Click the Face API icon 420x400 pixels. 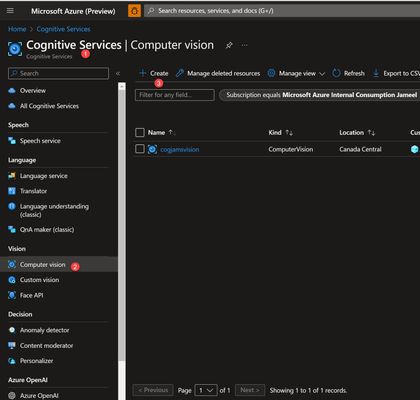coord(12,295)
